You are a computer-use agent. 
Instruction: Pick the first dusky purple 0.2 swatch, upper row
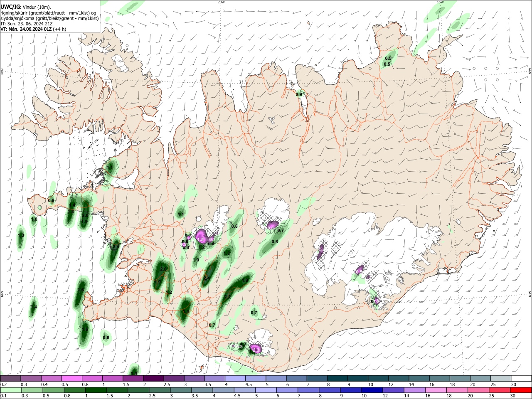coord(10,379)
